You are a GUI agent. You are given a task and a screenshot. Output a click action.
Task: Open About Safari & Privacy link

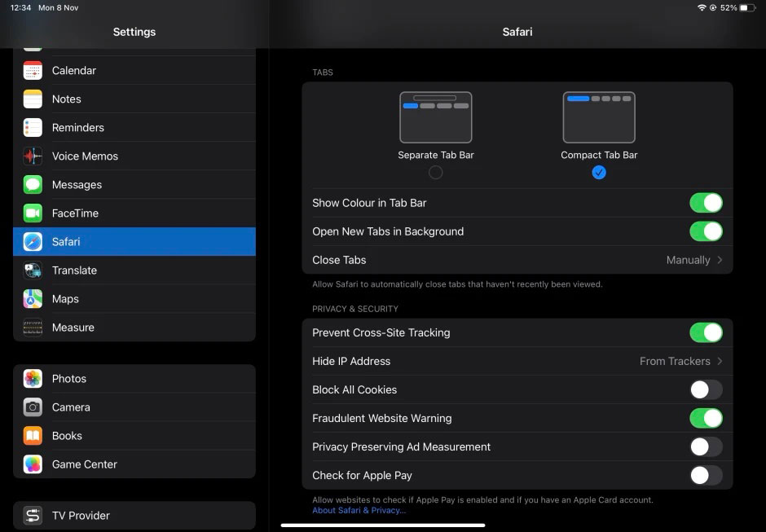click(x=359, y=511)
